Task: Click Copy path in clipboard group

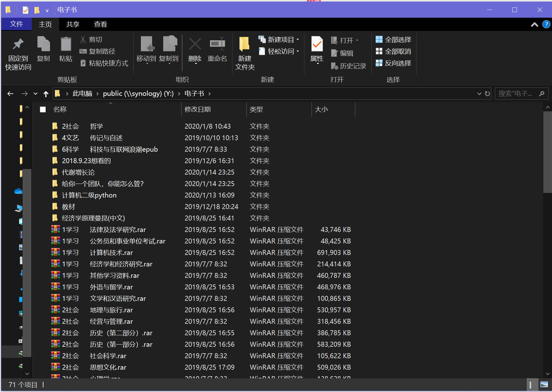Action: (97, 51)
